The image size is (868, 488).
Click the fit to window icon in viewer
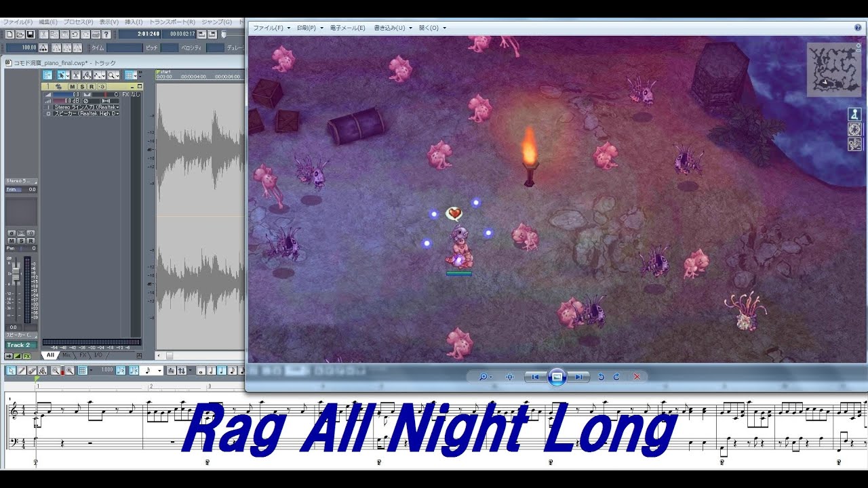(509, 377)
